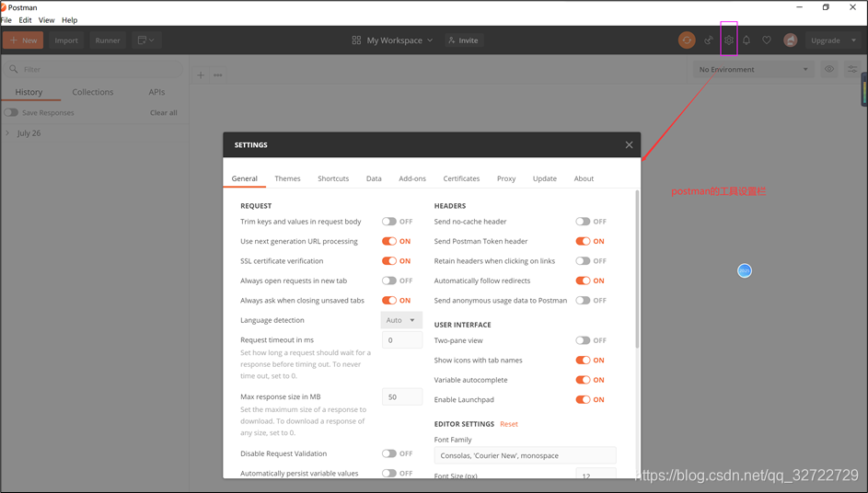Open the Certificates settings tab
Image resolution: width=868 pixels, height=493 pixels.
click(x=461, y=178)
